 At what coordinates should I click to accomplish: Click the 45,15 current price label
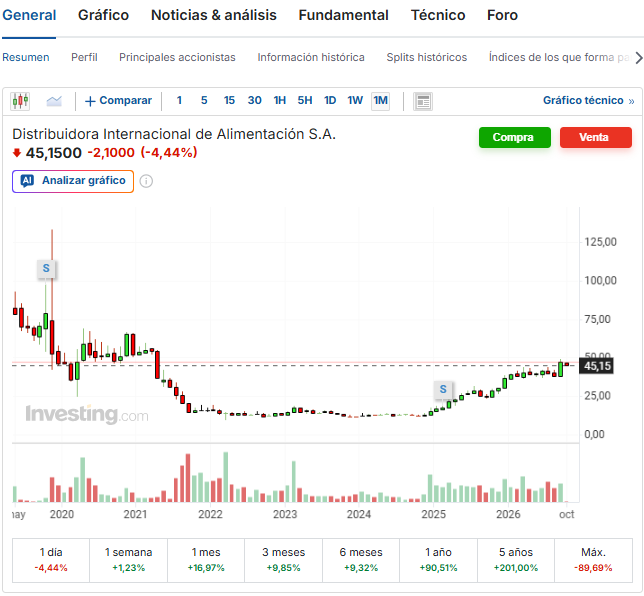[596, 366]
